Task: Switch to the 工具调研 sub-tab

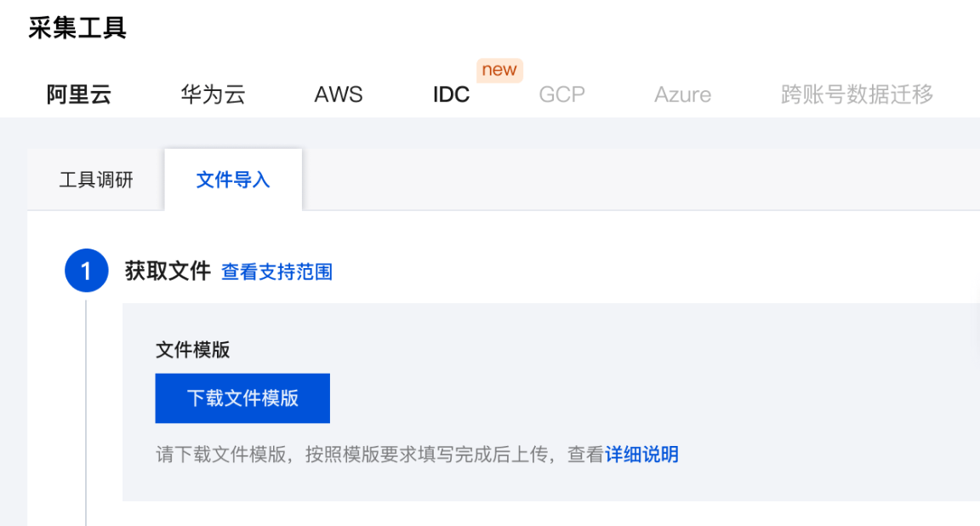Action: click(96, 180)
